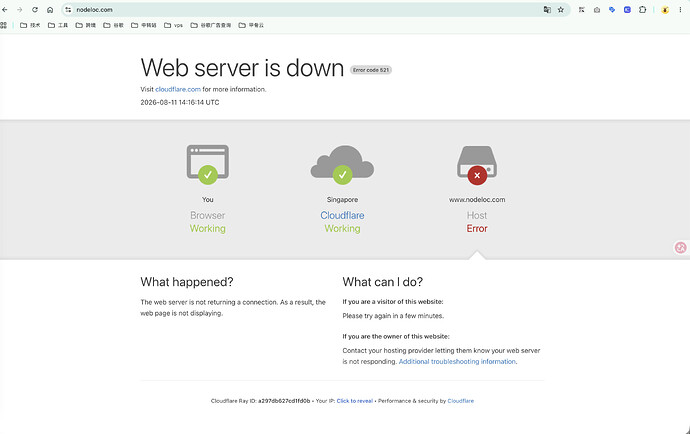
Task: Open the Chrome three-dot menu
Action: (680, 10)
